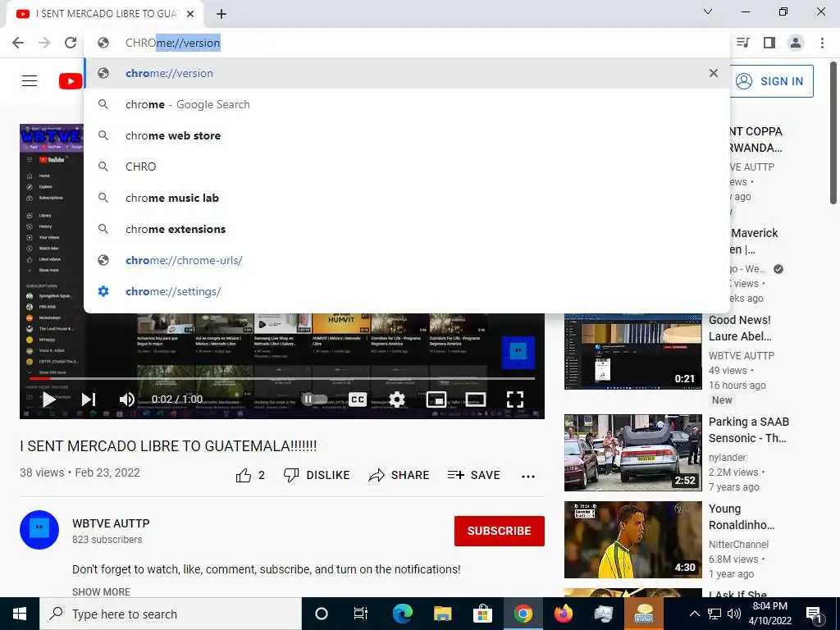Select the 'CHRO' search suggestion

point(407,167)
